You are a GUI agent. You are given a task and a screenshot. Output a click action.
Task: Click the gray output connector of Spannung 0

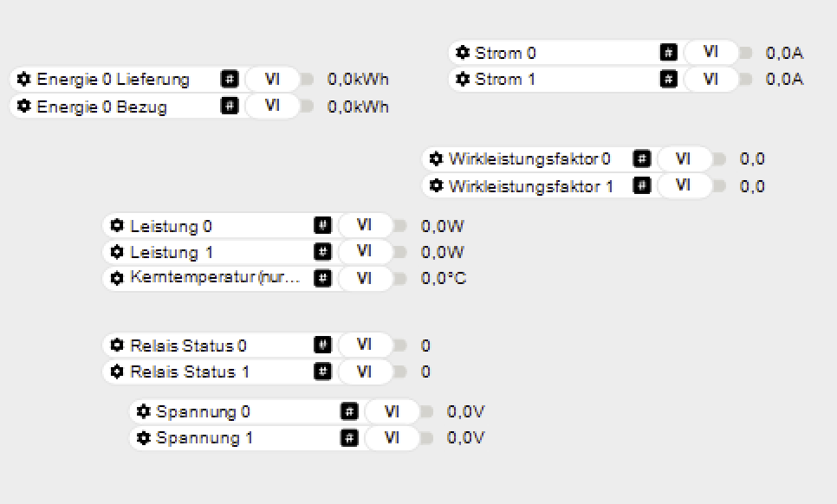[427, 412]
